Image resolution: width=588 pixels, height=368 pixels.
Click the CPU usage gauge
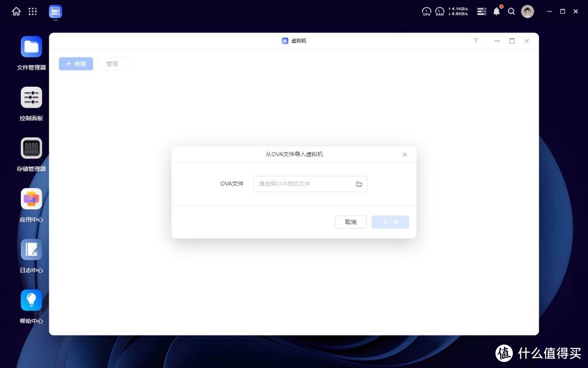click(426, 11)
